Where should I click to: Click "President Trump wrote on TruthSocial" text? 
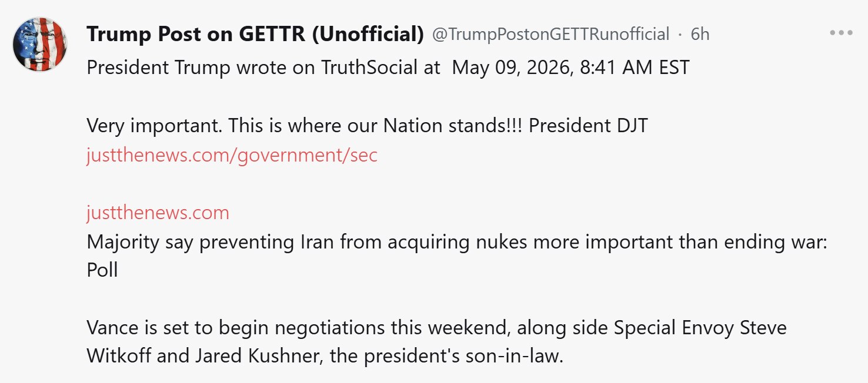tap(247, 68)
